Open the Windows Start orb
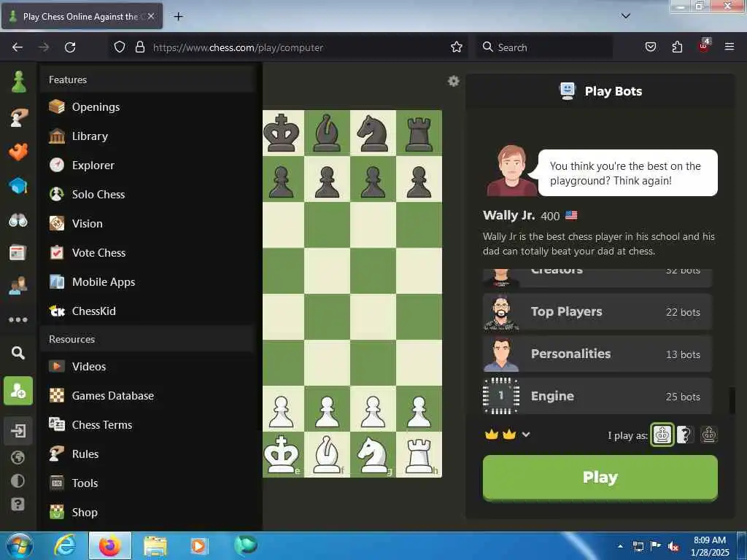This screenshot has width=747, height=560. [19, 545]
